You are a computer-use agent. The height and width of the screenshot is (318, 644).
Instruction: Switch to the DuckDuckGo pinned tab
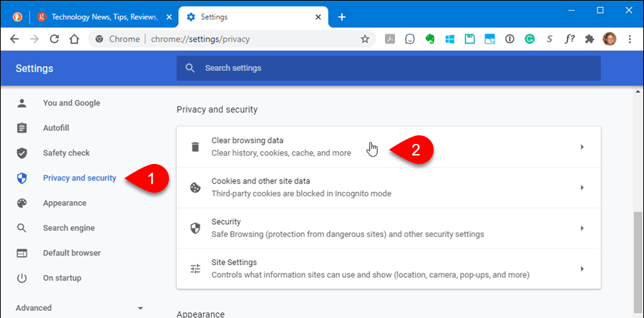pyautogui.click(x=17, y=17)
